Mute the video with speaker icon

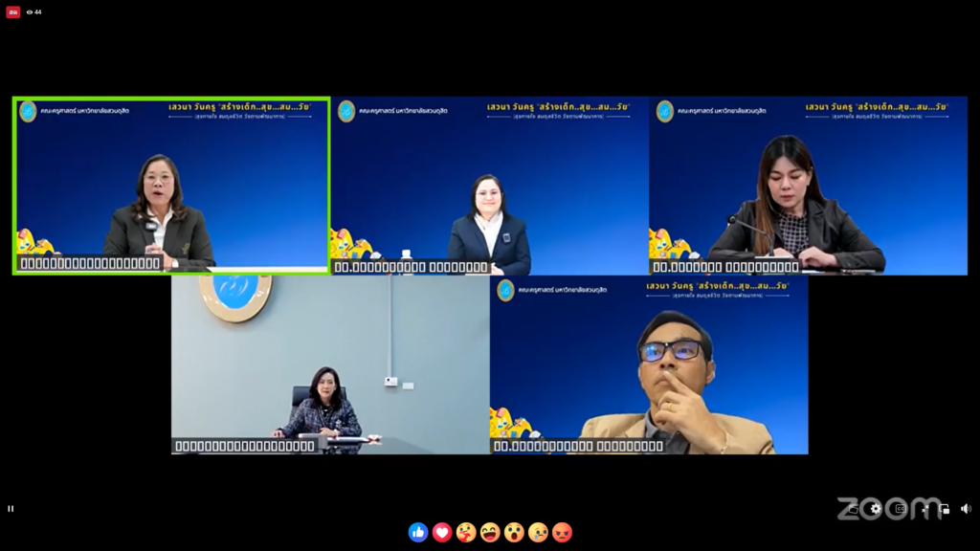966,509
